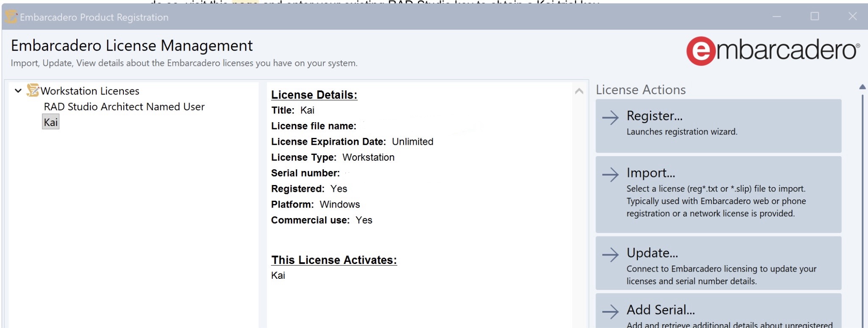Click the Title: Kai line
The height and width of the screenshot is (328, 868).
(x=293, y=110)
